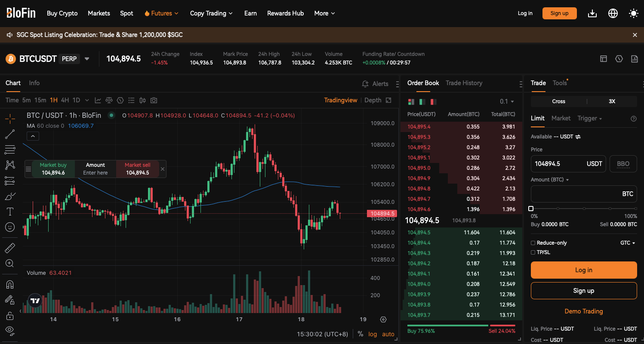Toggle the log scale on chart
This screenshot has height=344, width=644.
(373, 334)
